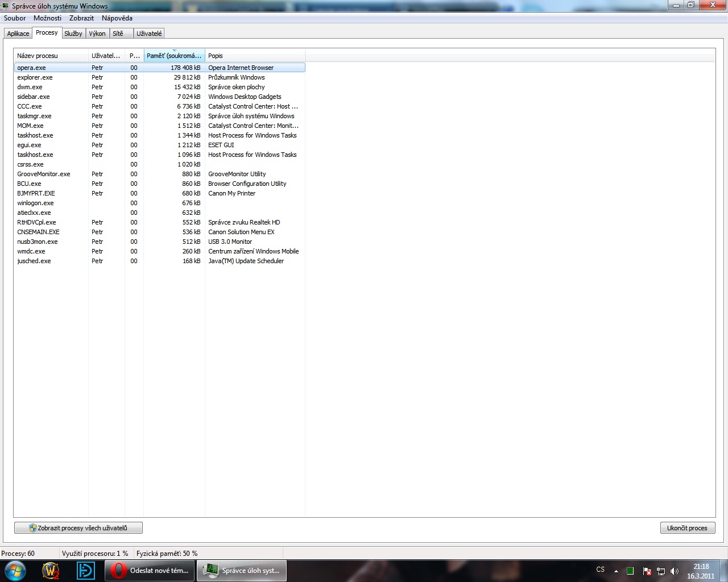Open the Windows Start orb
The width and height of the screenshot is (728, 582).
(15, 570)
